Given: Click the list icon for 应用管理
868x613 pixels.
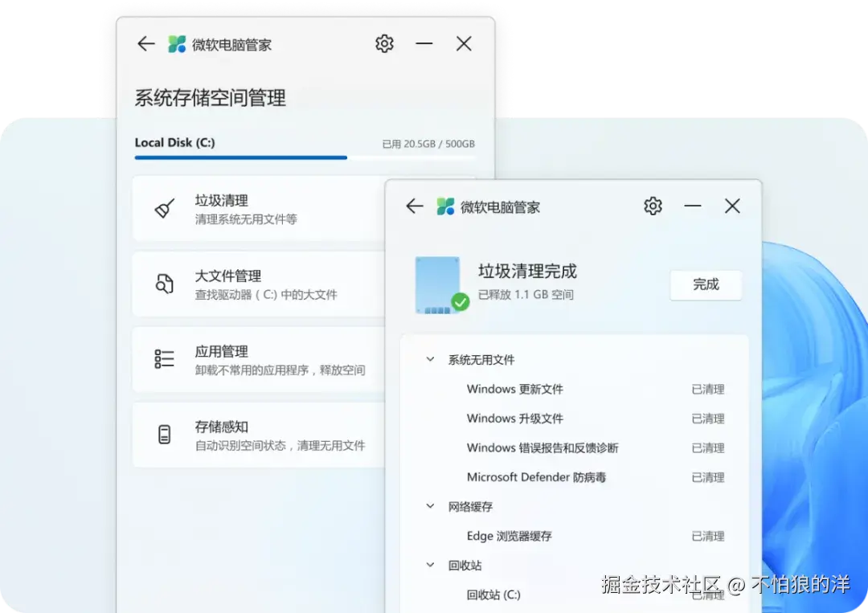Looking at the screenshot, I should (165, 359).
